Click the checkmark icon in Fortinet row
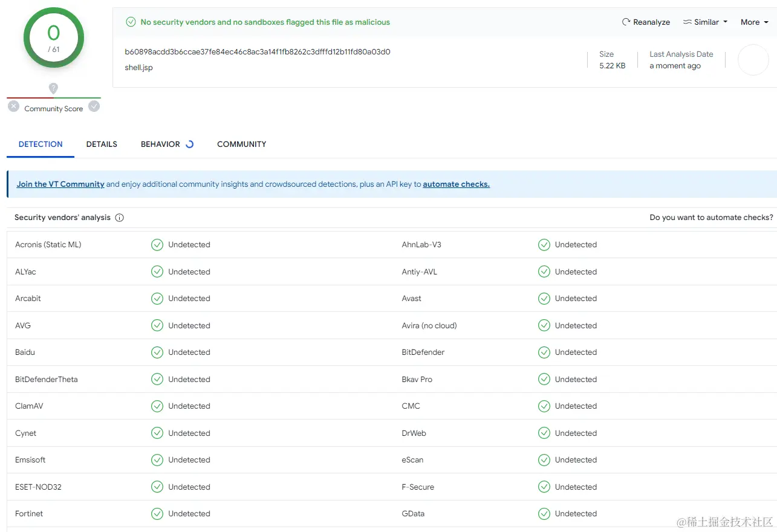Screen dimensions: 777x532 157,514
